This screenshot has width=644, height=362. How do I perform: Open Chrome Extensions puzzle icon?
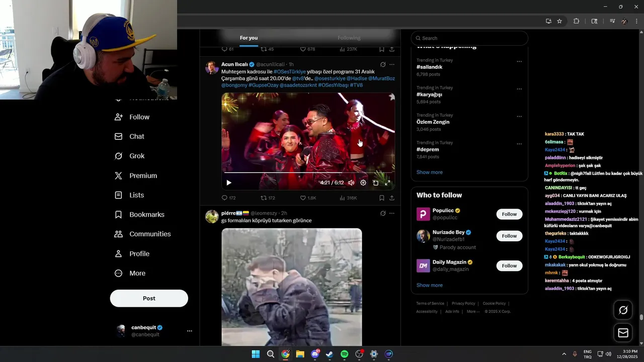[x=577, y=21]
